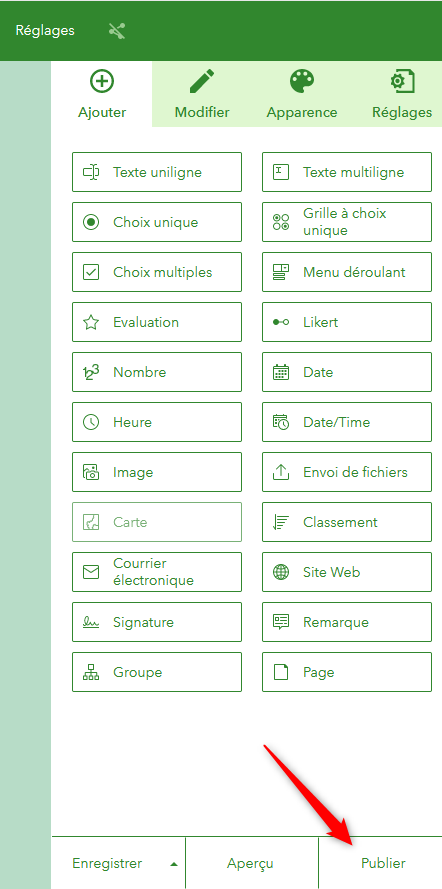
Task: Add a Texte uniligne input field
Action: [x=157, y=172]
